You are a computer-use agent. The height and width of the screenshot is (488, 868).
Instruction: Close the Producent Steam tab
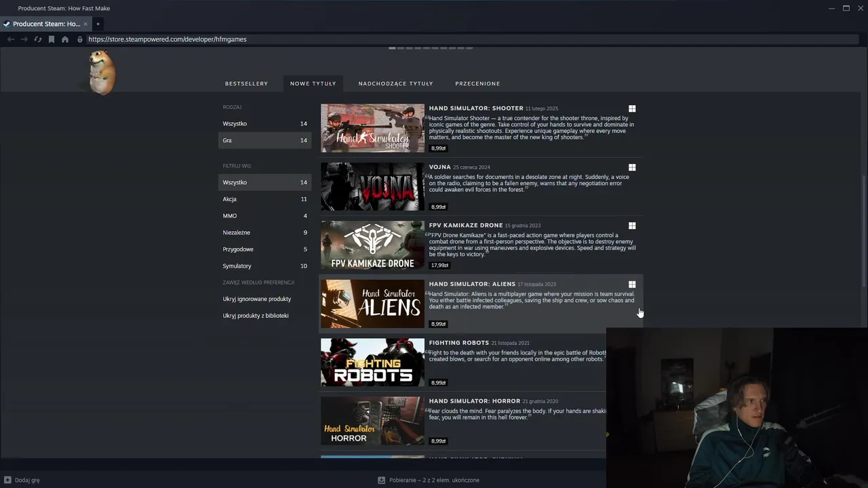[x=85, y=24]
